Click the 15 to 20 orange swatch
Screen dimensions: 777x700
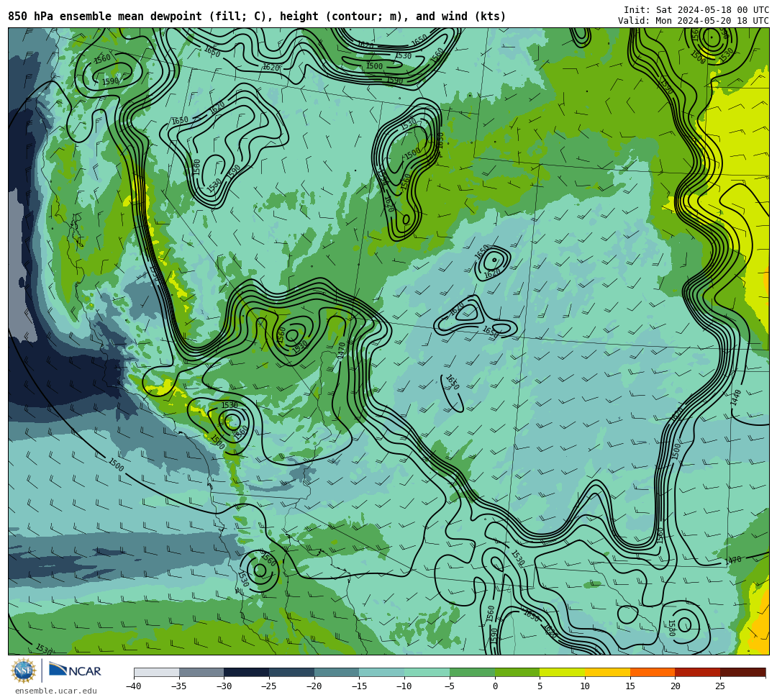[653, 672]
